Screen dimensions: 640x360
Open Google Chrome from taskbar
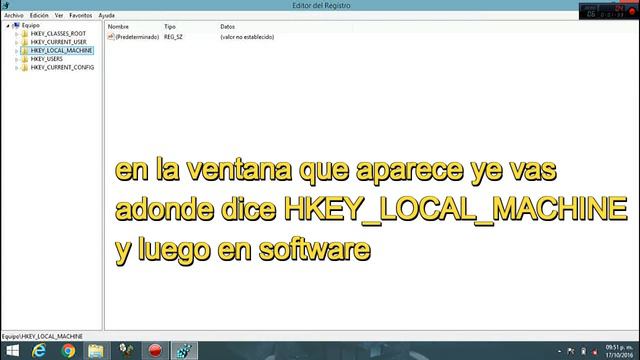tap(68, 351)
